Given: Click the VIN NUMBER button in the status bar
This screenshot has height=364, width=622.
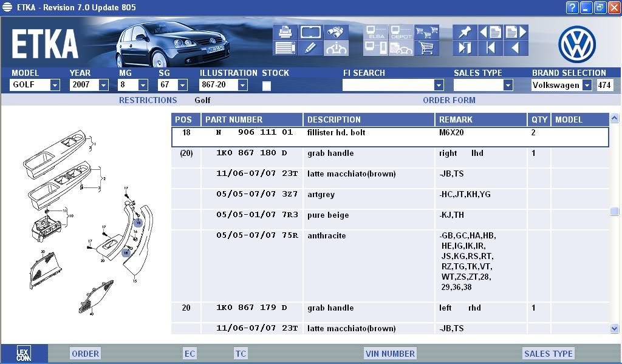Looking at the screenshot, I should (391, 354).
